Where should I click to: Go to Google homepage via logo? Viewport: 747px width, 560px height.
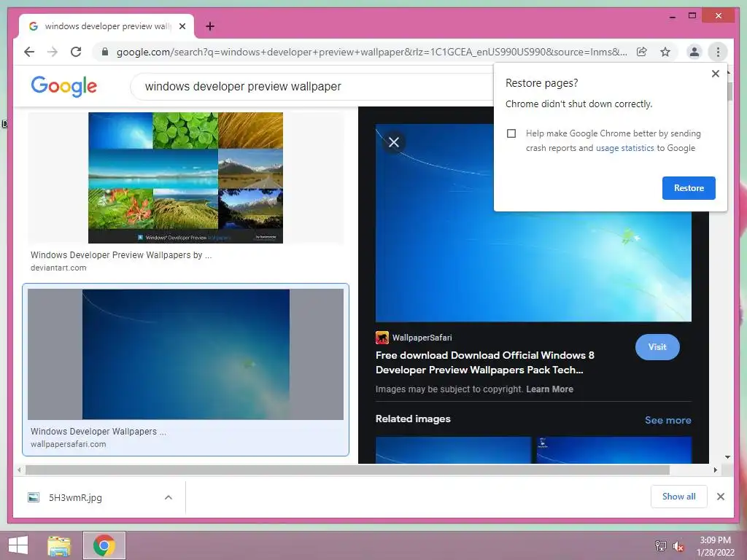coord(64,86)
